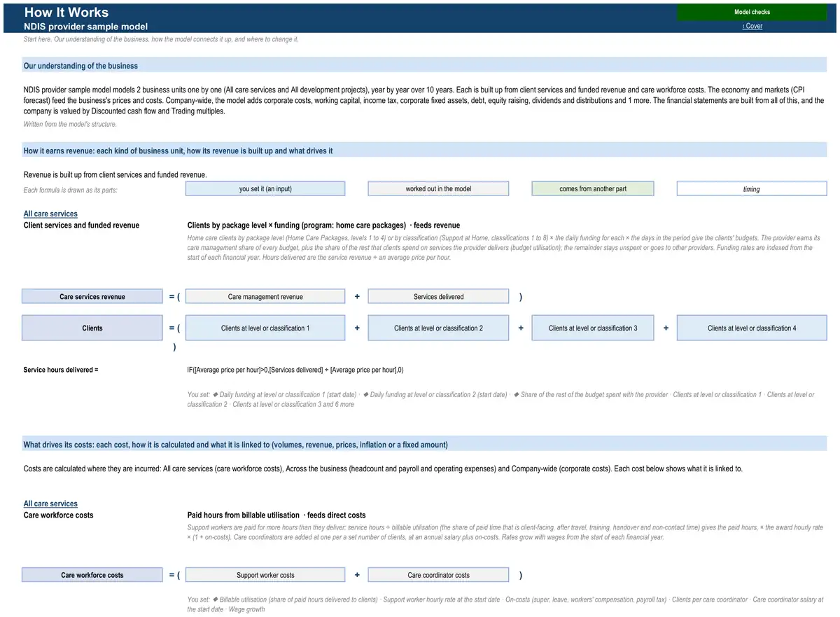Select the 'timing' legend box

(x=752, y=188)
